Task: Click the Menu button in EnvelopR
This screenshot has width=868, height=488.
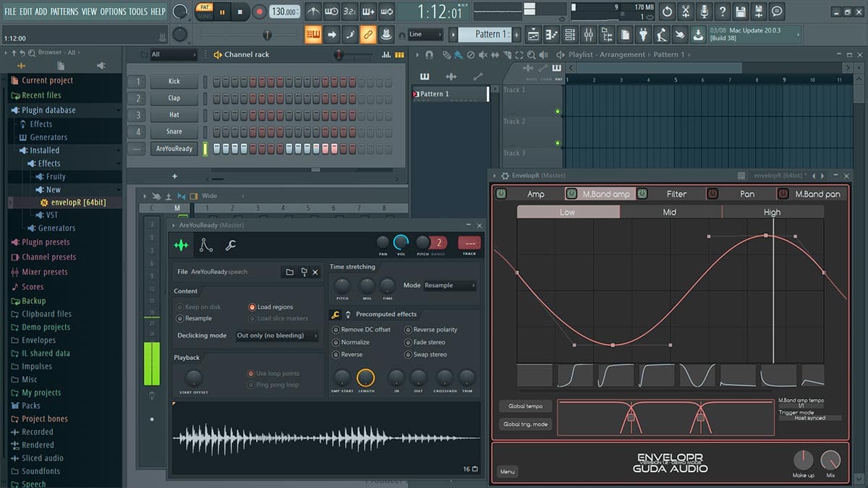Action: pyautogui.click(x=508, y=472)
